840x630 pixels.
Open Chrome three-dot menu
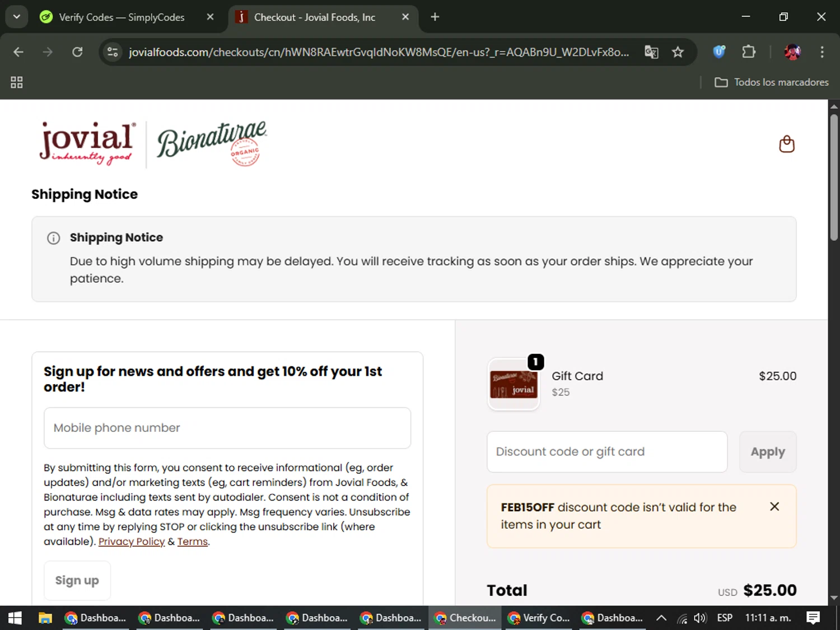tap(822, 52)
